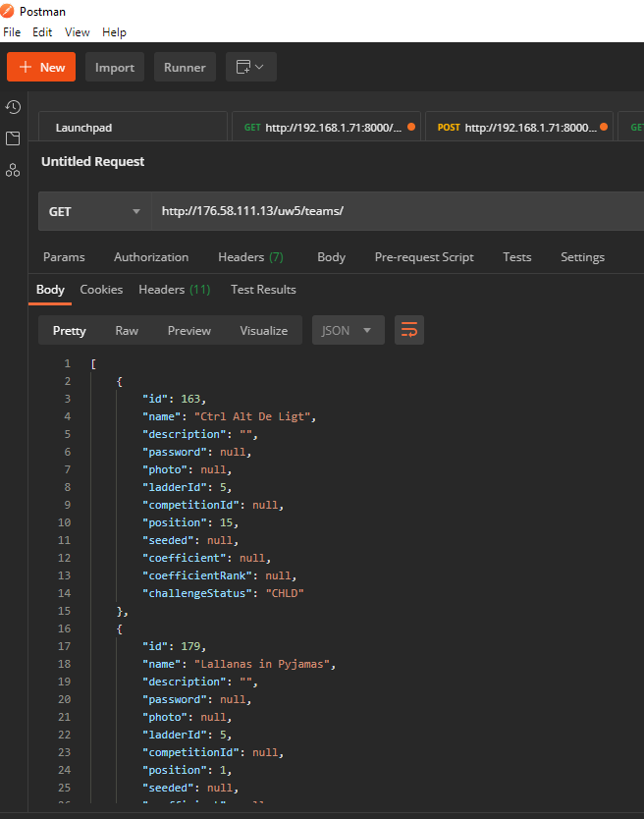Open the History sidebar icon
Viewport: 644px width, 819px height.
(13, 107)
